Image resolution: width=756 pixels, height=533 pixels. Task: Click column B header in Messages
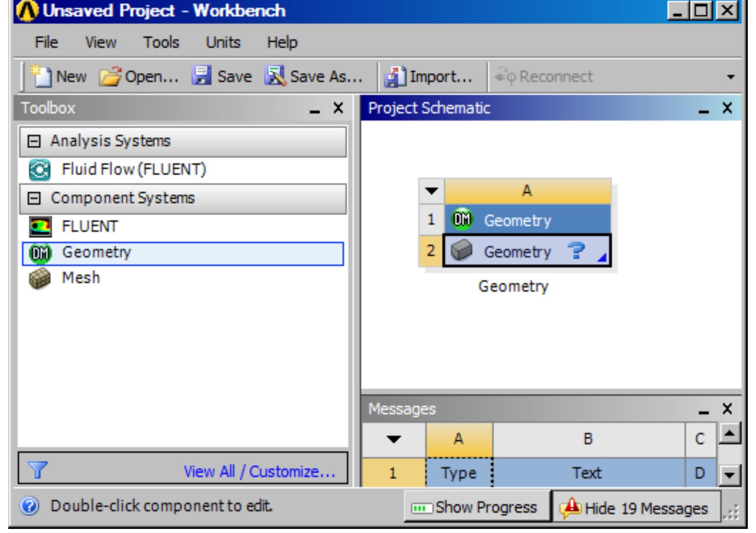click(588, 439)
